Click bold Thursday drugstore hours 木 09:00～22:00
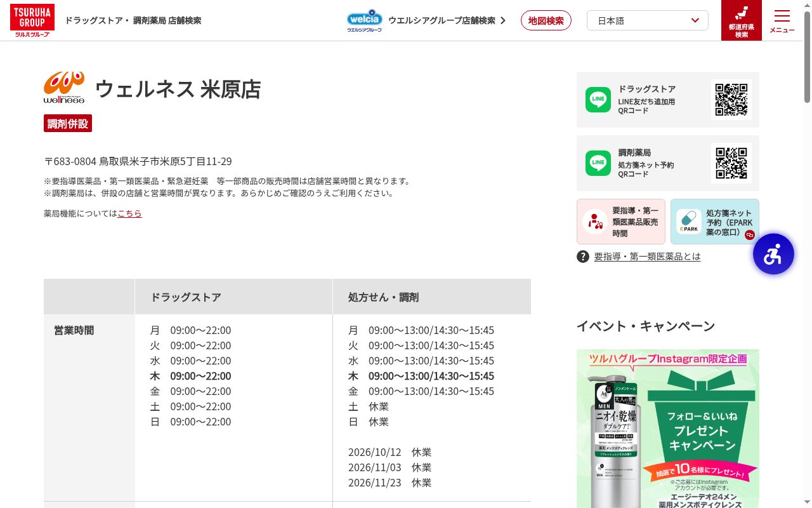 coord(190,376)
